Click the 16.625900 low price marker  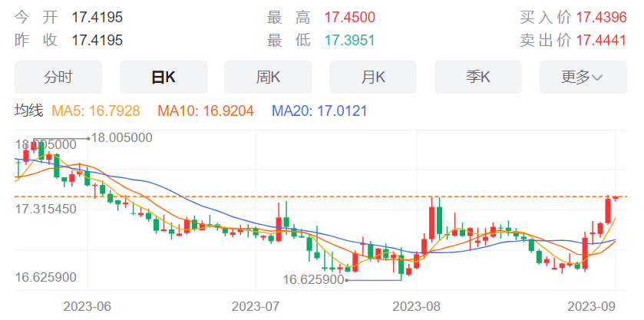click(x=313, y=280)
